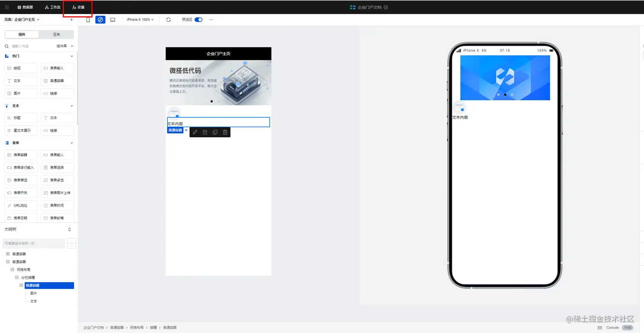Open the app grid menu icon
The width and height of the screenshot is (644, 333).
(6, 7)
